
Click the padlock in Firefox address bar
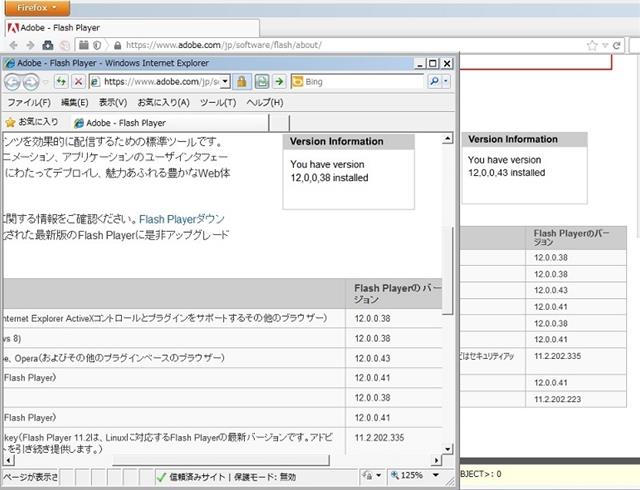118,45
